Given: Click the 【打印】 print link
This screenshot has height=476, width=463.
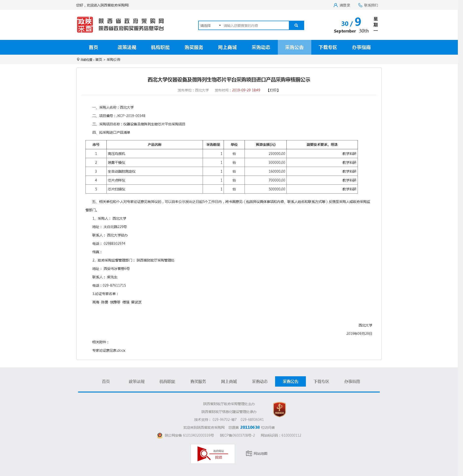Looking at the screenshot, I should pyautogui.click(x=273, y=90).
